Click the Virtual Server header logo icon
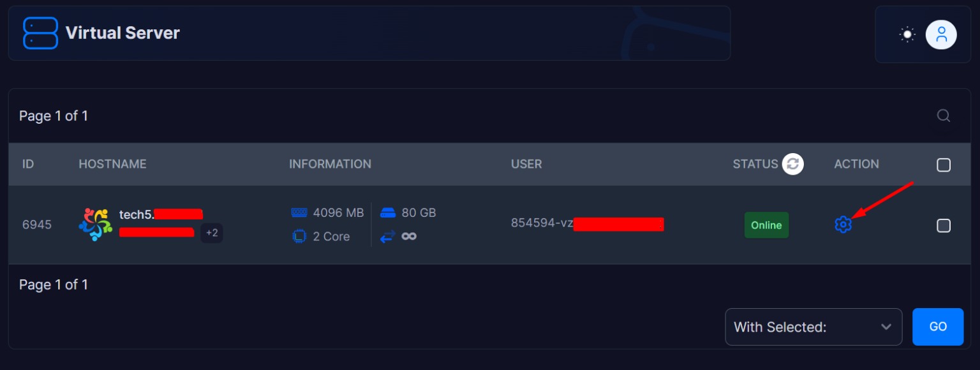The width and height of the screenshot is (980, 370). (x=40, y=33)
